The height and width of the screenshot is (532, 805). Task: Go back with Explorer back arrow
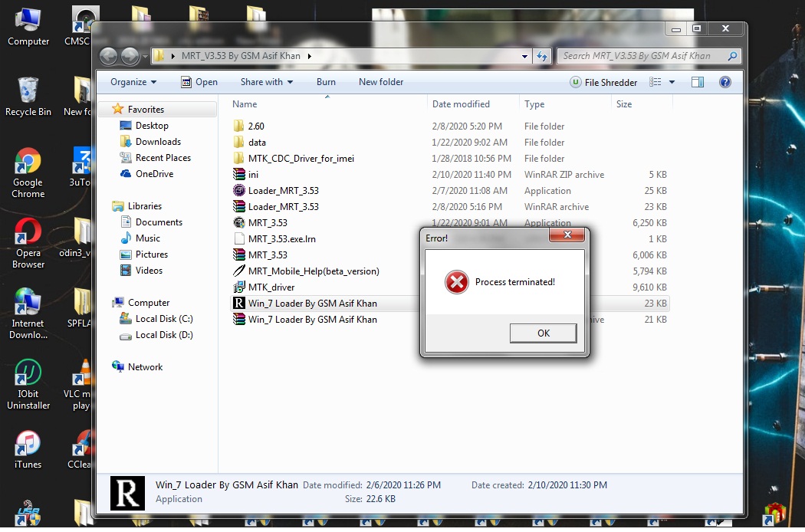pos(108,56)
